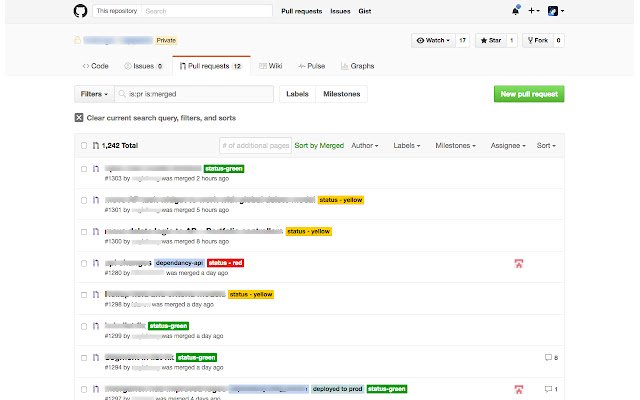Click the status - red label on #1280
The height and width of the screenshot is (400, 640).
tap(225, 263)
